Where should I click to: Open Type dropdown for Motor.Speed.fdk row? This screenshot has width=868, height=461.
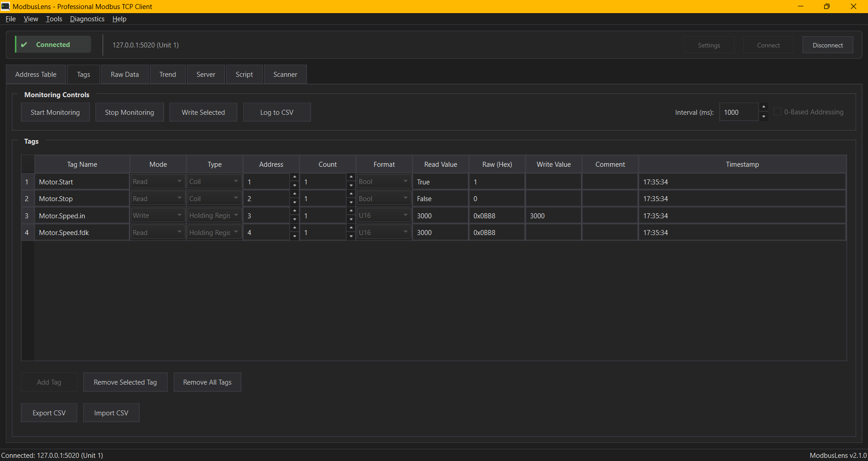[x=214, y=232]
